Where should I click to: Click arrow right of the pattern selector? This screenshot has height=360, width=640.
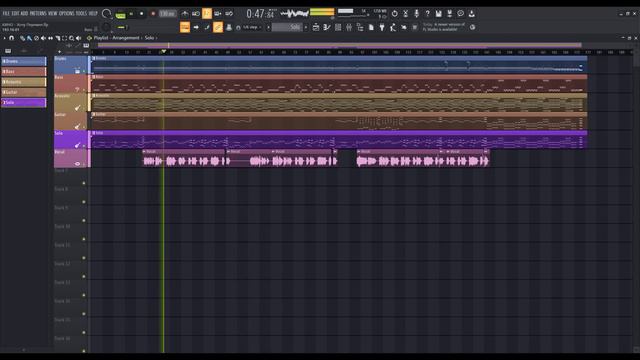306,27
